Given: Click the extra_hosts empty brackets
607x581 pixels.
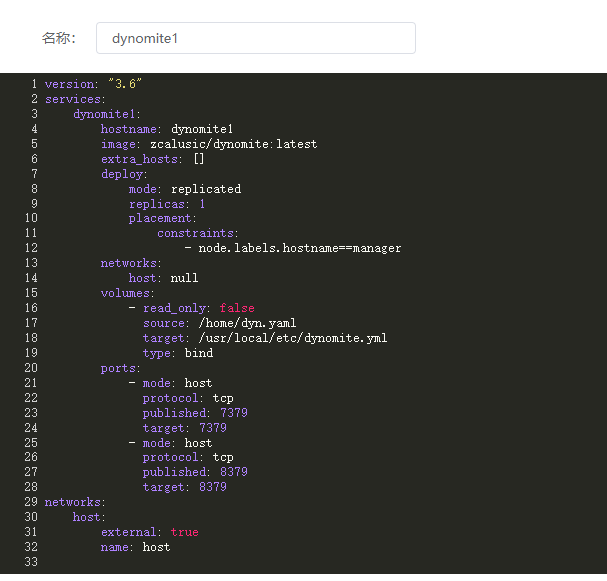Looking at the screenshot, I should pos(198,159).
